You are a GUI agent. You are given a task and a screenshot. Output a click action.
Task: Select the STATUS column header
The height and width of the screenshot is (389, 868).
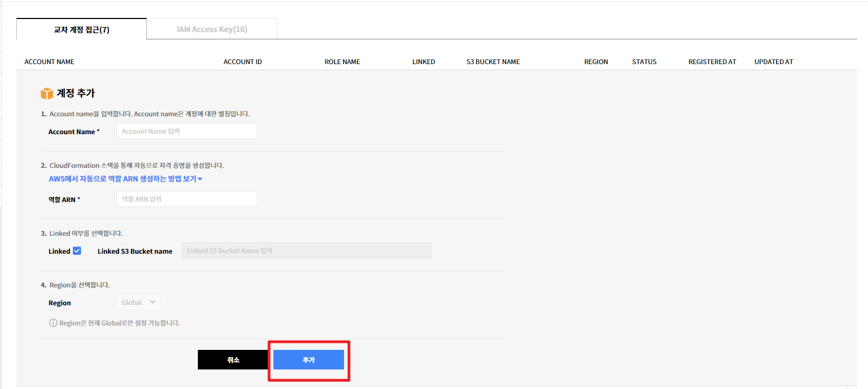644,62
